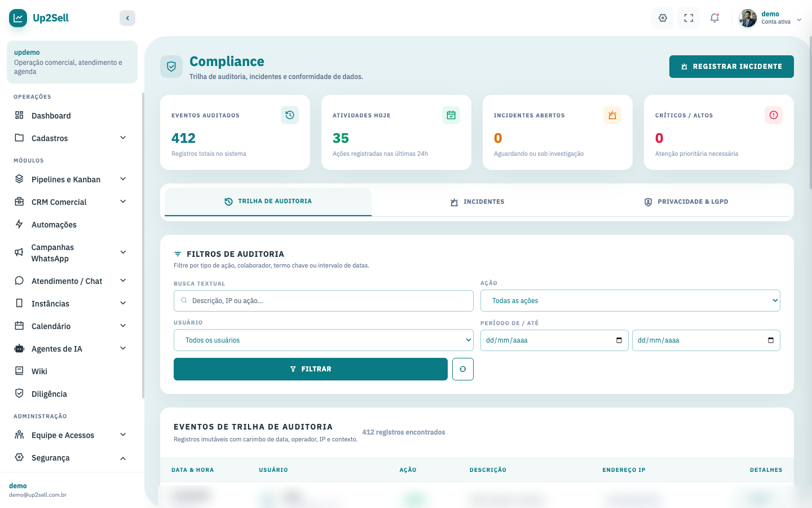The width and height of the screenshot is (812, 508).
Task: Go to the Wiki page
Action: [x=72, y=371]
